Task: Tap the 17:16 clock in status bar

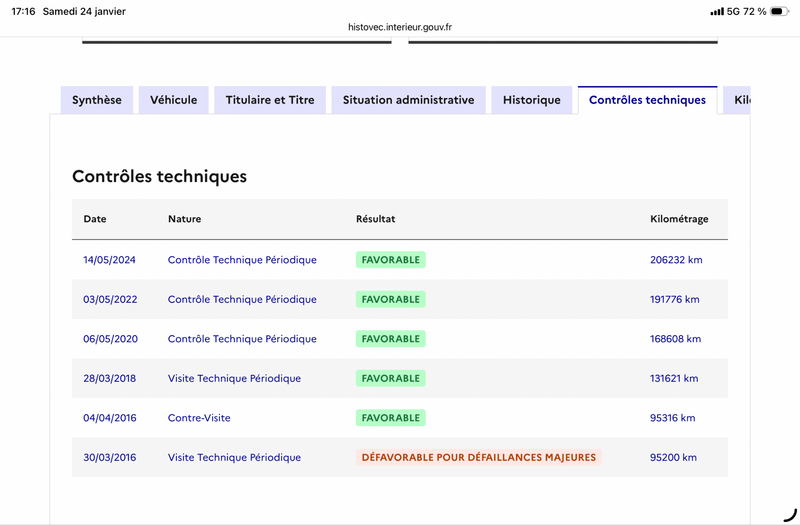Action: click(23, 11)
